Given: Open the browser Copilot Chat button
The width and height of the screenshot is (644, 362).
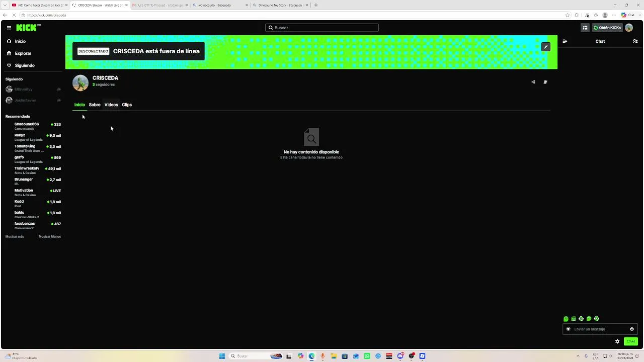Looking at the screenshot, I should tap(628, 15).
